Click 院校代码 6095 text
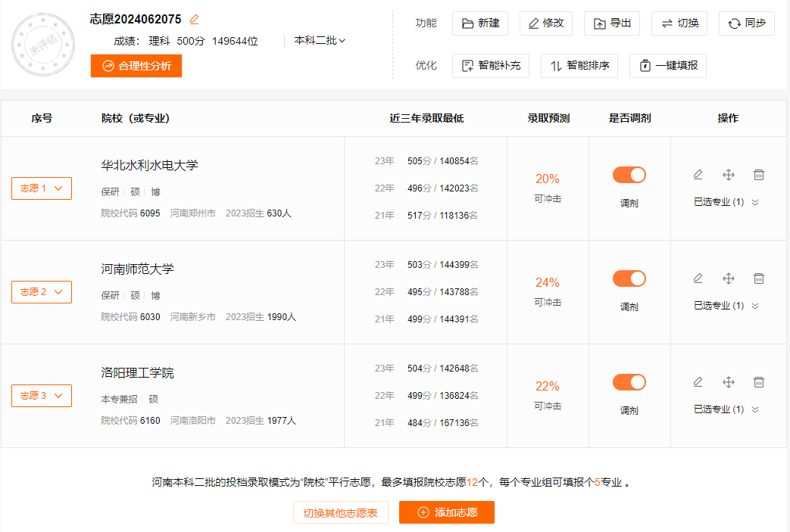The width and height of the screenshot is (790, 532). click(x=130, y=213)
